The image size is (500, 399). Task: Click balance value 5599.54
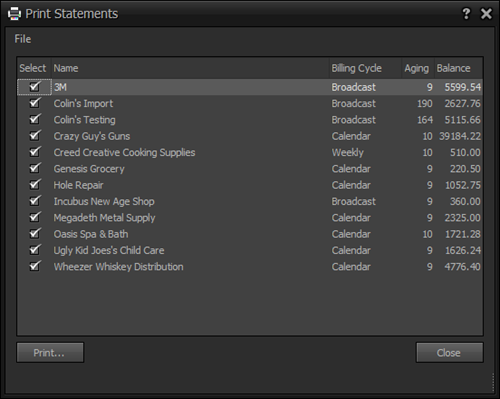pyautogui.click(x=463, y=87)
